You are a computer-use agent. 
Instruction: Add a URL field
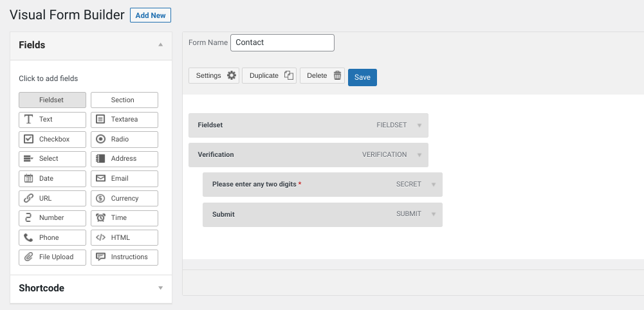click(x=52, y=198)
